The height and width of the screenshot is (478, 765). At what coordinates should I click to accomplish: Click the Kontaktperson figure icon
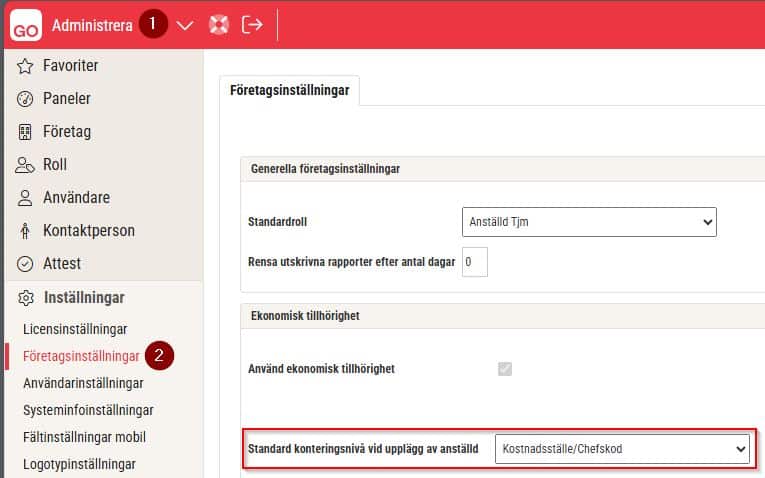click(x=25, y=231)
